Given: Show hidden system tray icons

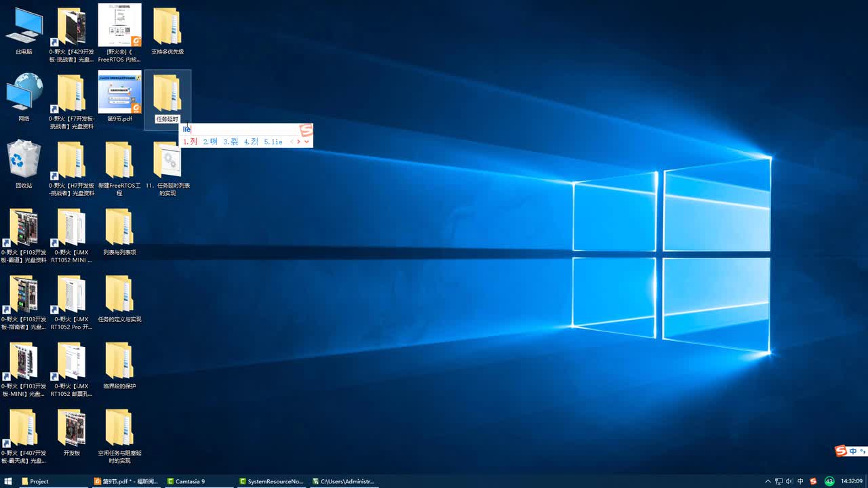Looking at the screenshot, I should point(768,481).
